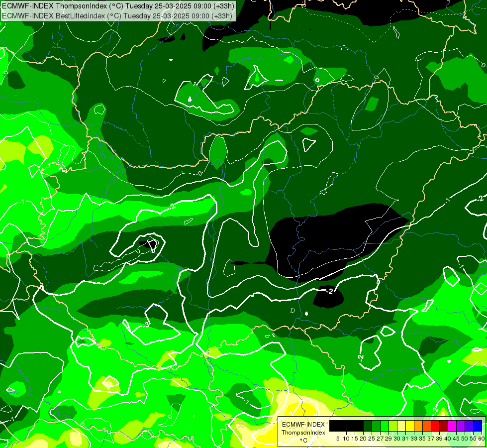Select the yellow-green 29–30 legend swatch
The height and width of the screenshot is (448, 487).
[393, 426]
